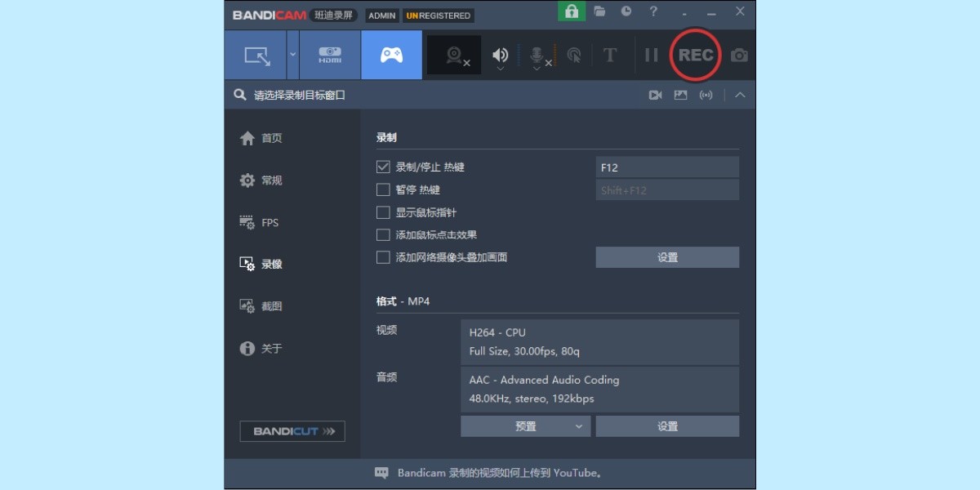This screenshot has height=490, width=980.
Task: Take a screenshot with the camera icon
Action: pos(738,54)
